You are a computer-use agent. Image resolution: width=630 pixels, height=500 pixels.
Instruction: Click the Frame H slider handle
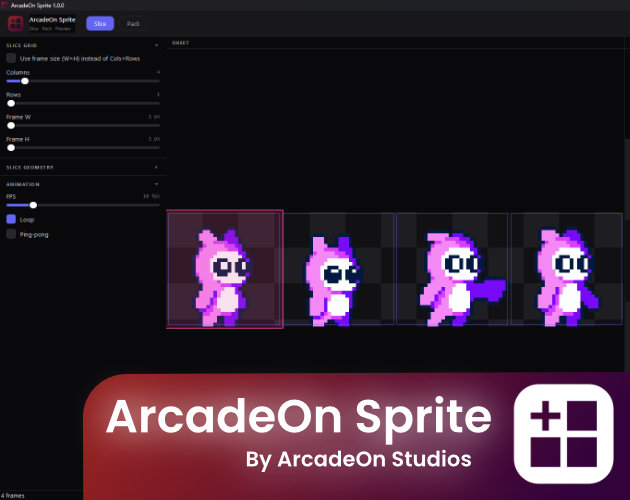11,148
